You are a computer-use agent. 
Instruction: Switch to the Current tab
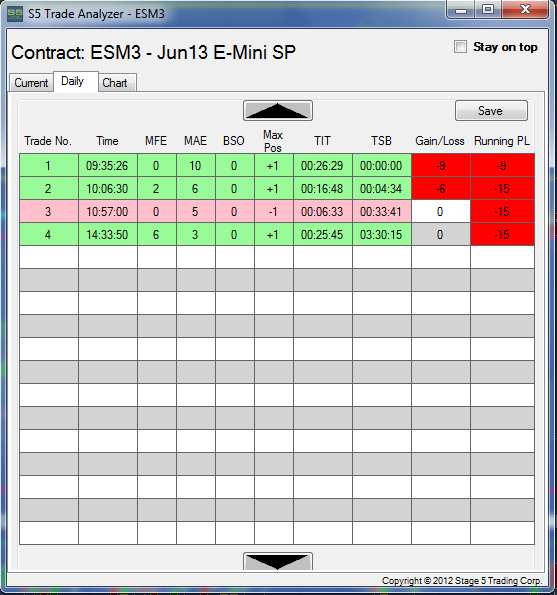(31, 82)
